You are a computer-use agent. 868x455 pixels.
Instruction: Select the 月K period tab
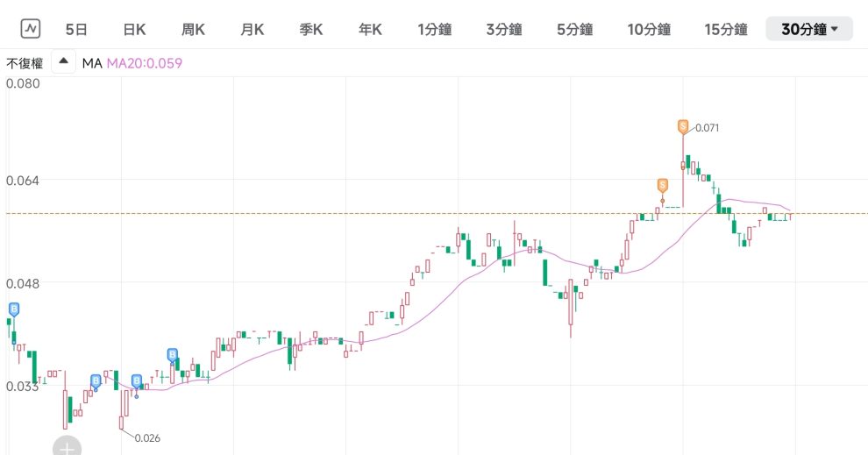click(x=253, y=29)
